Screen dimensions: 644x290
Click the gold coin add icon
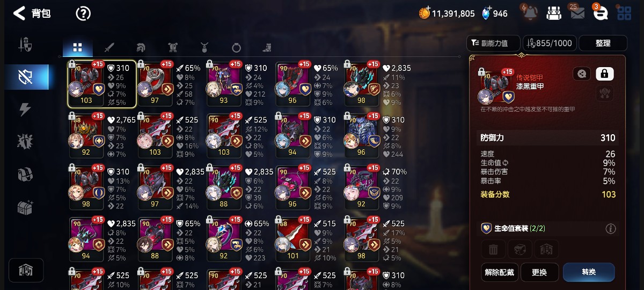425,13
